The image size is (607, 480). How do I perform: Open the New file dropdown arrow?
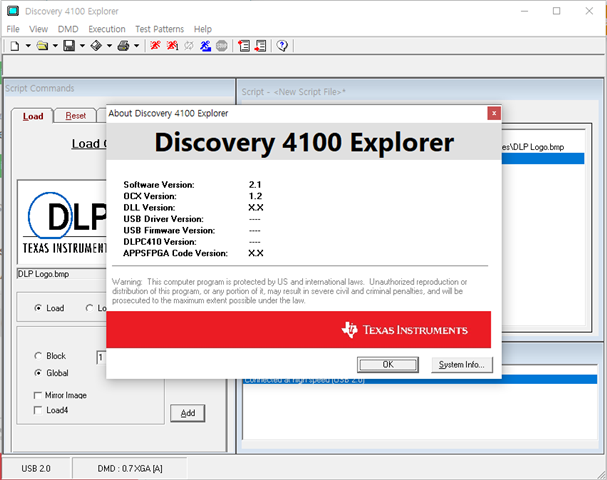click(28, 46)
